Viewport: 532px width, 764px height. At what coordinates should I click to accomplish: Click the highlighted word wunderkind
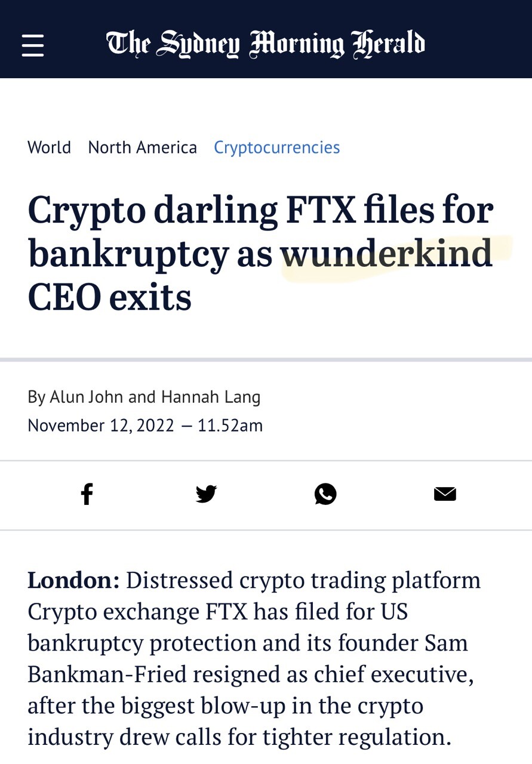386,254
